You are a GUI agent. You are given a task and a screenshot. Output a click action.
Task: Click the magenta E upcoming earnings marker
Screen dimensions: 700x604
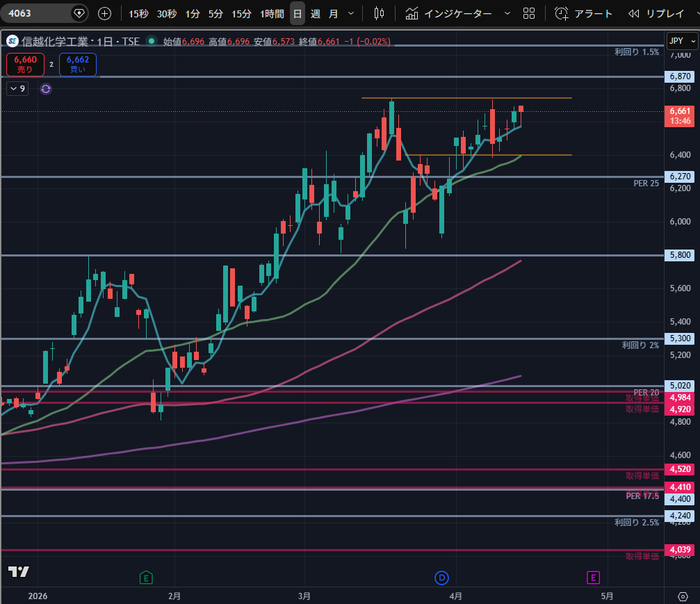[593, 578]
